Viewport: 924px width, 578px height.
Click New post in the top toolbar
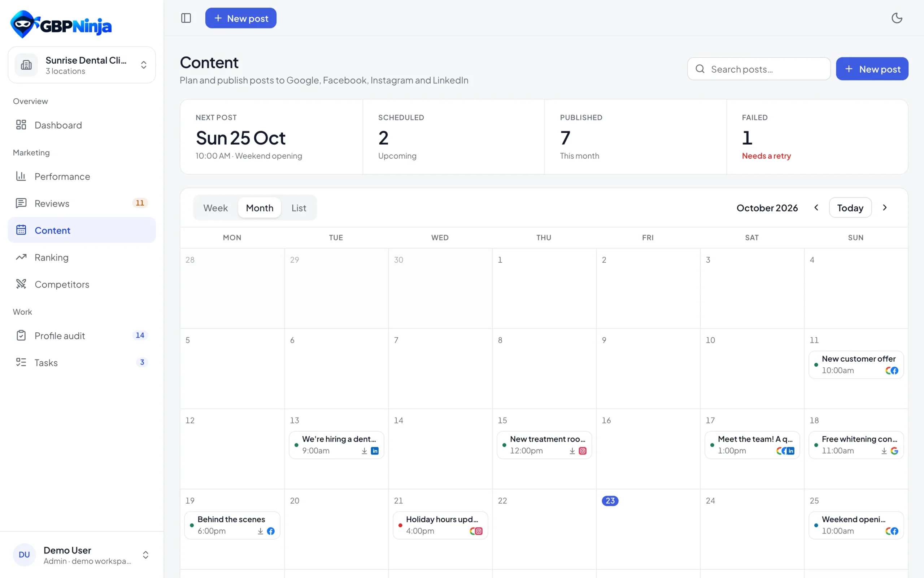pos(240,18)
